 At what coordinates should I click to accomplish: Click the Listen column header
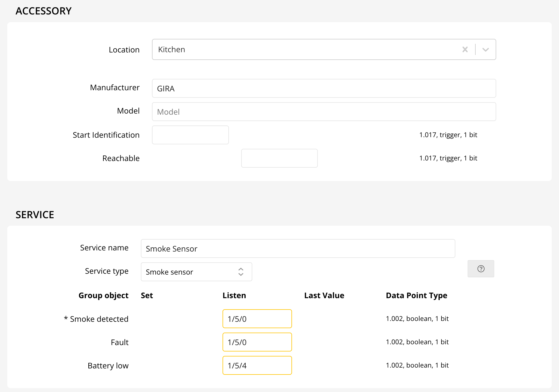click(234, 296)
